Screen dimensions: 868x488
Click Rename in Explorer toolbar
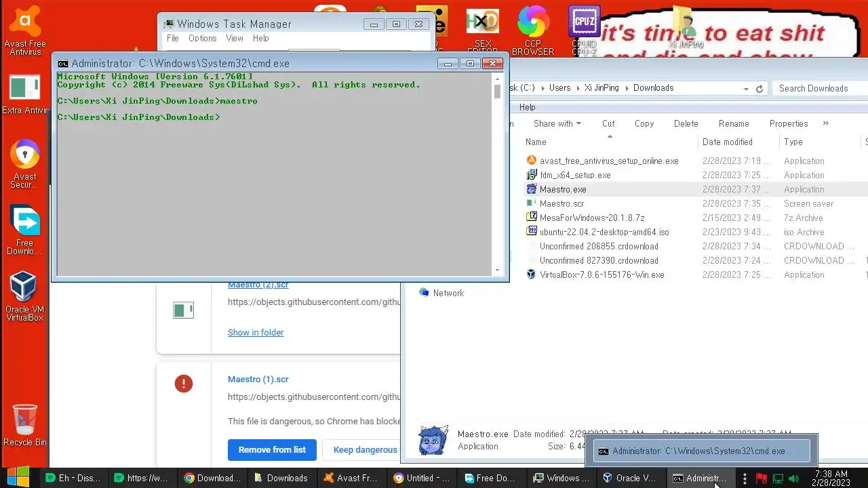(734, 123)
